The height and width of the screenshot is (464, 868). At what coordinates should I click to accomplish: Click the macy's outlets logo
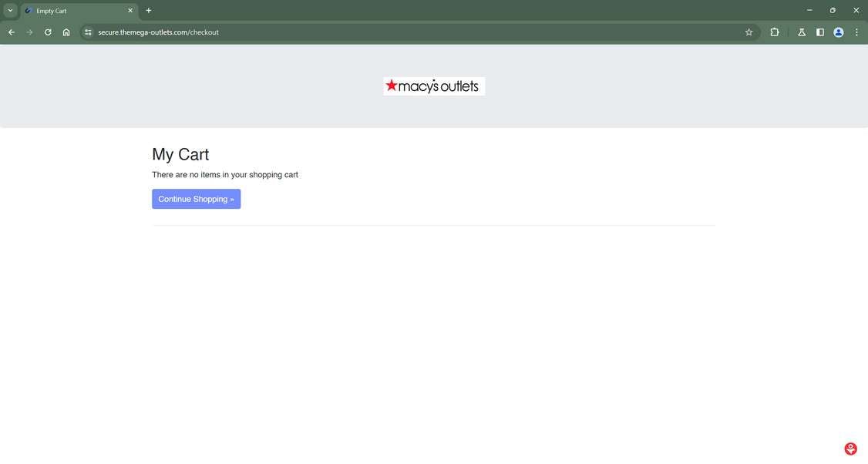point(434,86)
